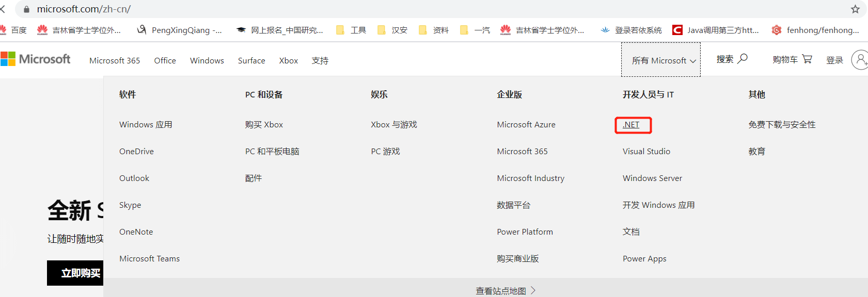Click the 登录 sign-in link
868x297 pixels.
834,60
